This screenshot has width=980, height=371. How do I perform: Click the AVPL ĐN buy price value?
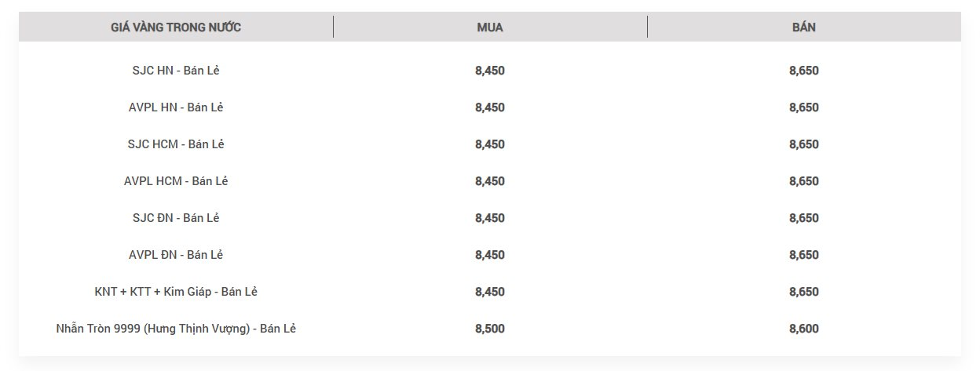click(x=490, y=255)
